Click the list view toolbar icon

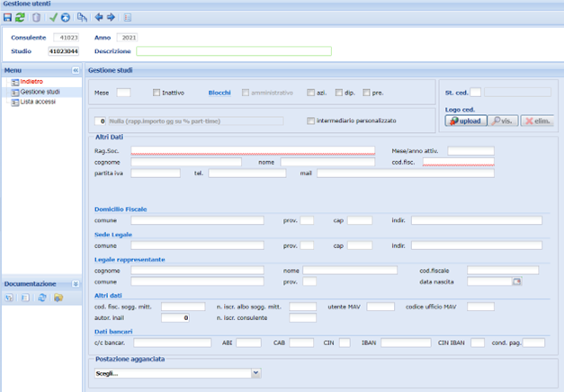tap(128, 17)
